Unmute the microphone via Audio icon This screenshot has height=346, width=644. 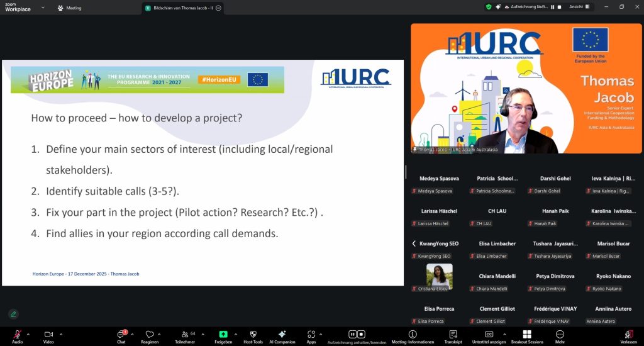(x=17, y=334)
